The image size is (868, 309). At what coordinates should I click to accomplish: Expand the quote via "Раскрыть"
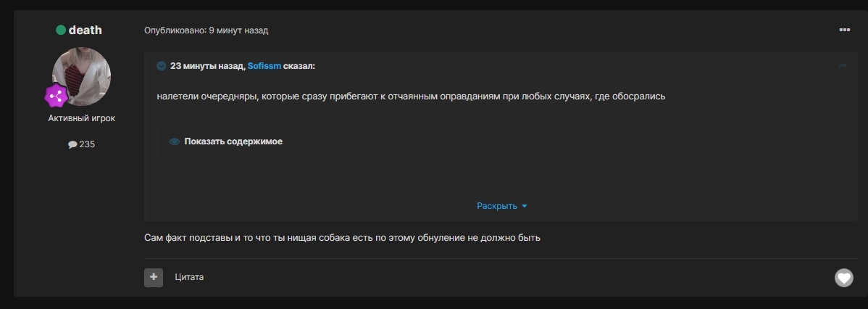pos(496,206)
